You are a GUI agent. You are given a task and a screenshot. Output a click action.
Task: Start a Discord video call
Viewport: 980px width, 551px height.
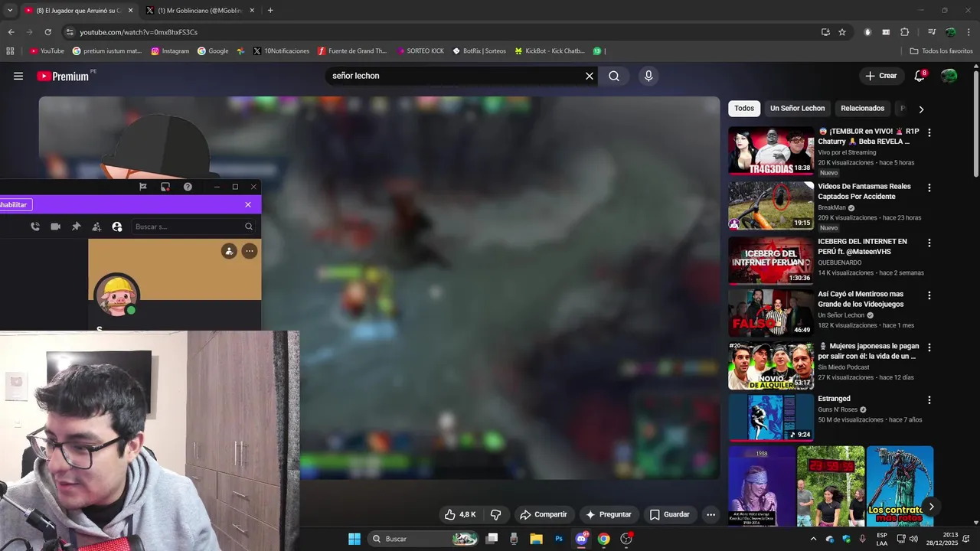click(55, 227)
